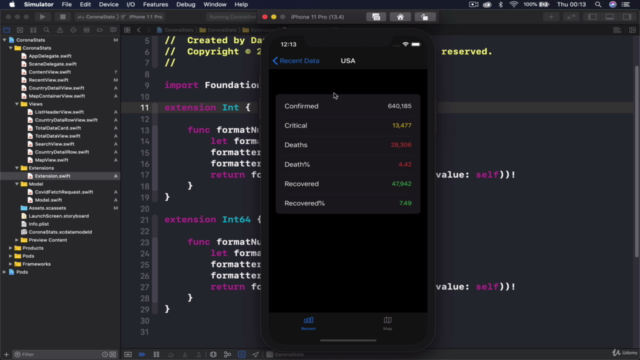Toggle the Xcode navigator panel visibility

click(592, 17)
